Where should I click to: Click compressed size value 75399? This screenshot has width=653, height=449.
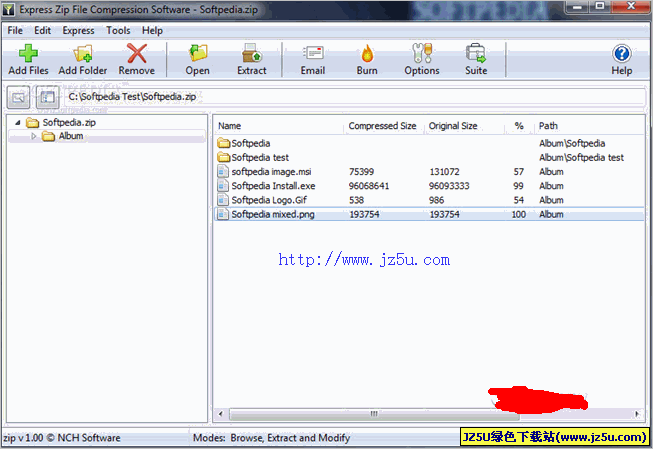point(361,172)
